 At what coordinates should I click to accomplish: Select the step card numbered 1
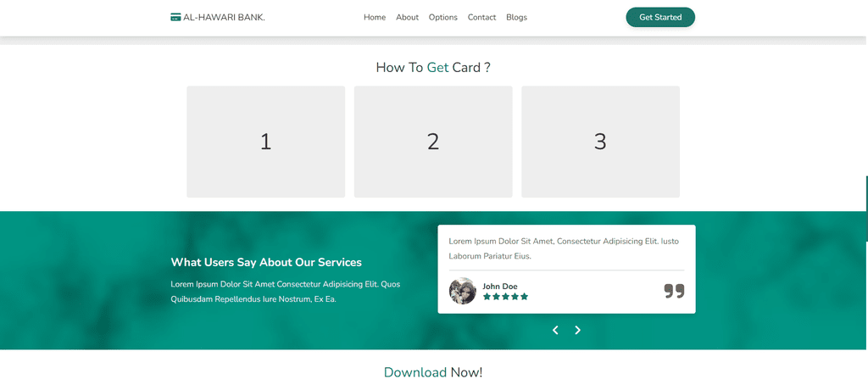[265, 142]
